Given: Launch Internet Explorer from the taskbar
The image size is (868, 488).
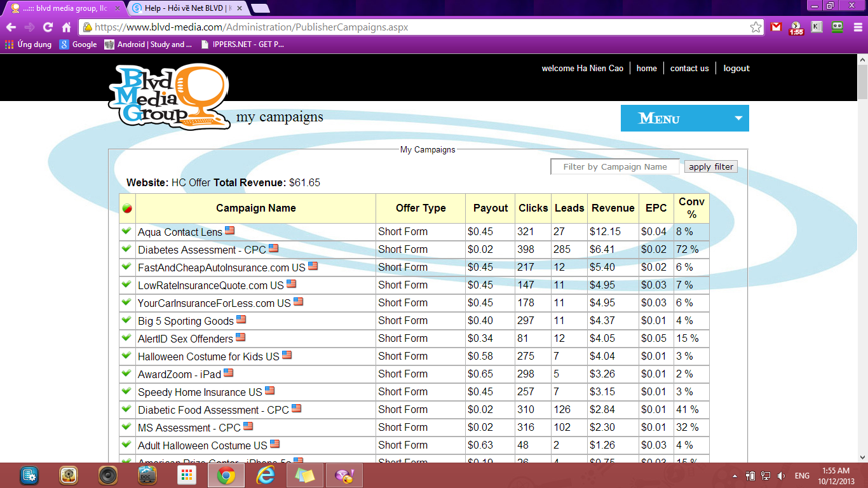Looking at the screenshot, I should pyautogui.click(x=266, y=475).
